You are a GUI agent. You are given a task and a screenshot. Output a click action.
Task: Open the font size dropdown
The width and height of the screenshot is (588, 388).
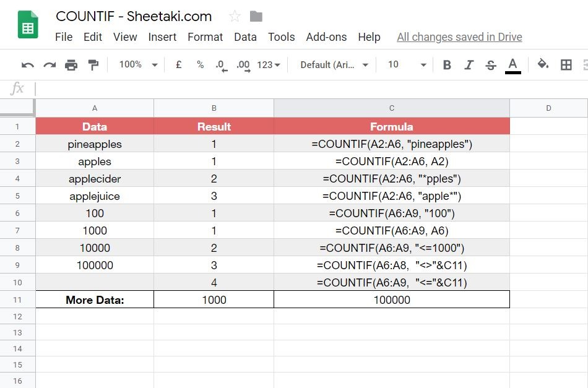[x=409, y=64]
